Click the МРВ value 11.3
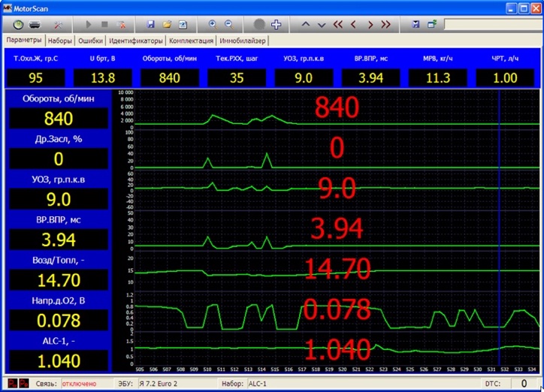 pos(438,77)
